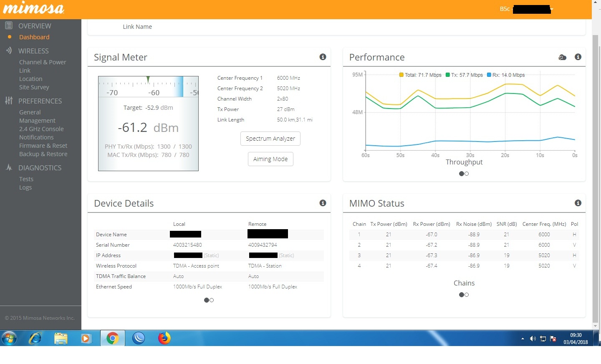Screen dimensions: 601x364
Task: Click the network tray icon
Action: 543,339
